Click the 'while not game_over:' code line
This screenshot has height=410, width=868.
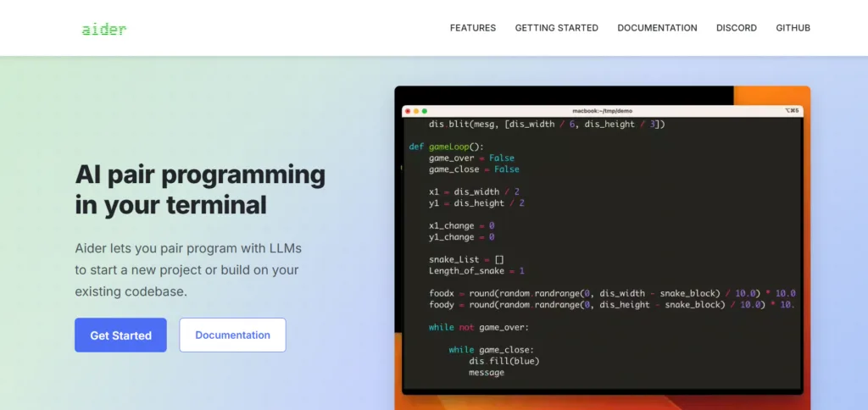(479, 327)
